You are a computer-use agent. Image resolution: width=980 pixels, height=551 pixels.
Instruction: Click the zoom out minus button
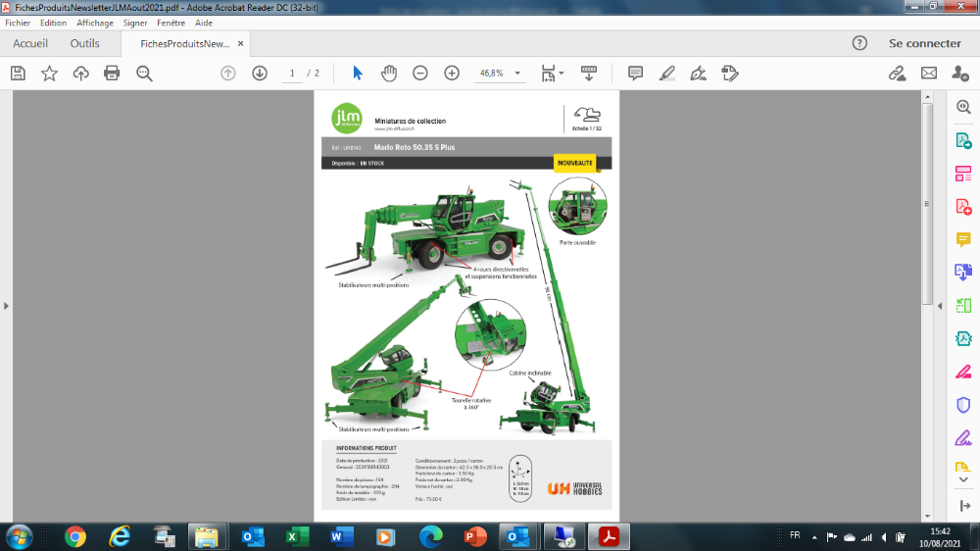coord(420,74)
